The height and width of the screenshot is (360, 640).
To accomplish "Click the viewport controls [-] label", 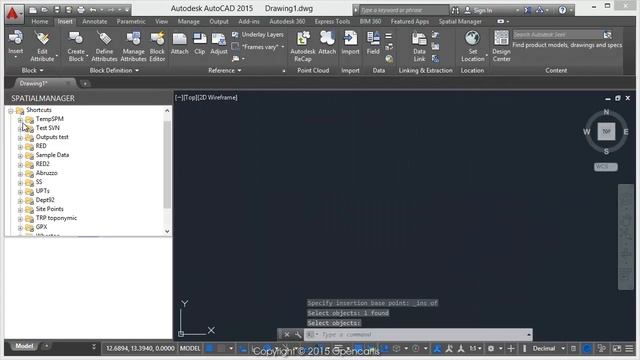I will click(x=178, y=98).
